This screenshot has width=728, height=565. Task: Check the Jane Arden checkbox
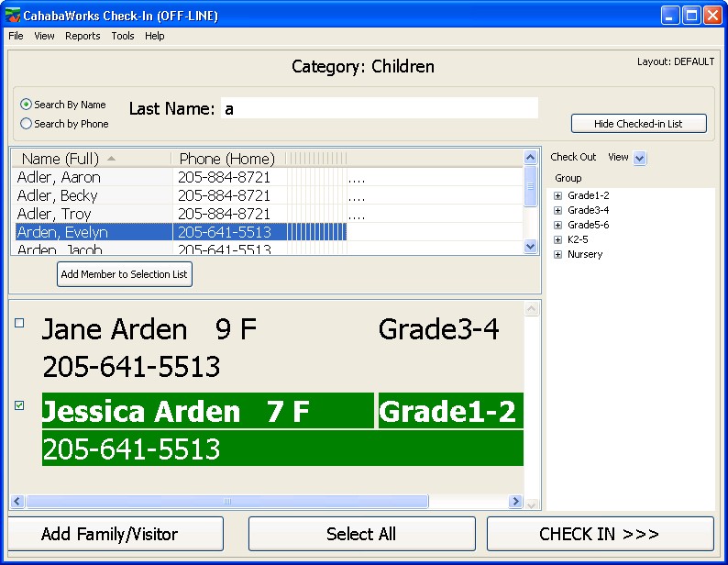[19, 323]
